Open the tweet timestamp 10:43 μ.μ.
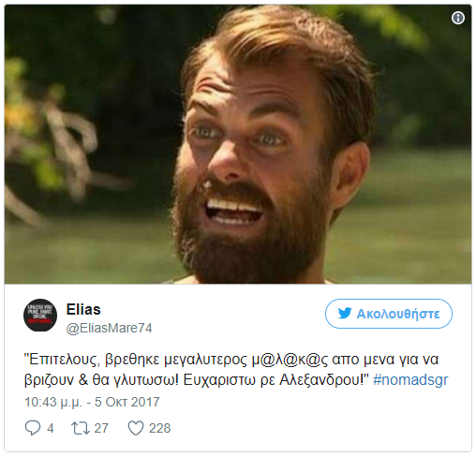Viewport: 476px width, 457px height. [53, 402]
